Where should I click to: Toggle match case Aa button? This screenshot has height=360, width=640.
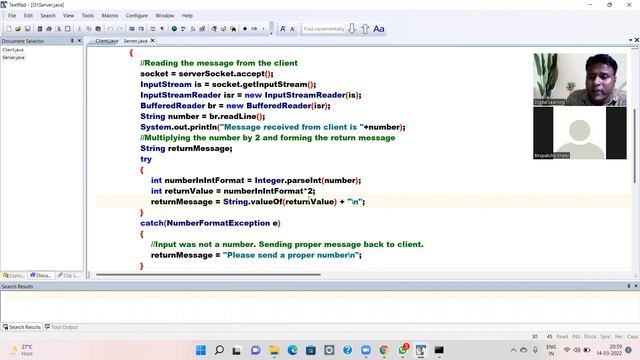pos(379,29)
